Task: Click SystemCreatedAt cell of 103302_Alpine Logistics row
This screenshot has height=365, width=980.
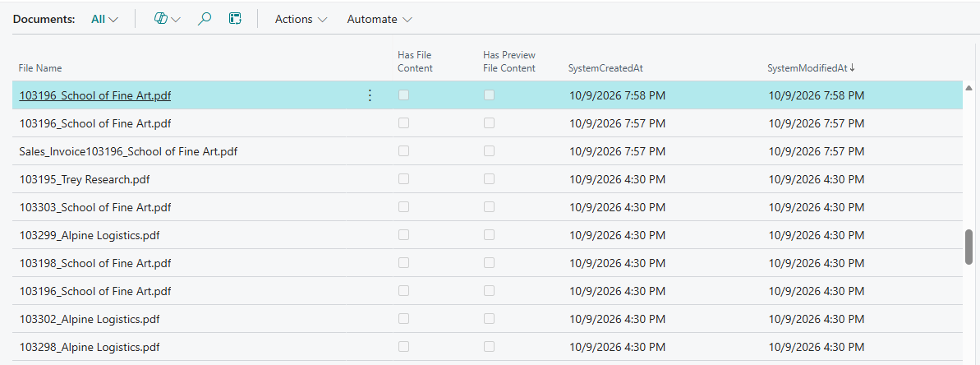Action: (618, 319)
